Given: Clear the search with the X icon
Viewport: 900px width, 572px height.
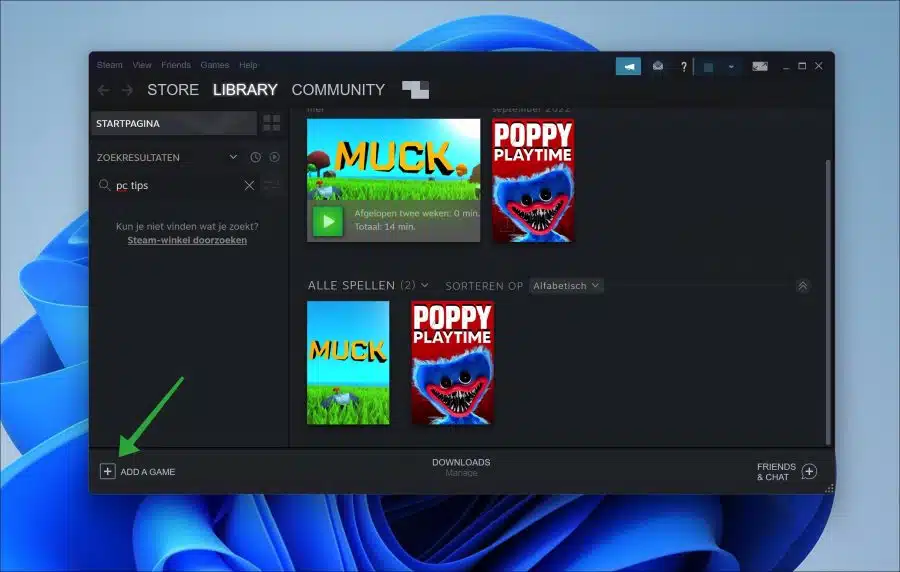Looking at the screenshot, I should pyautogui.click(x=249, y=185).
